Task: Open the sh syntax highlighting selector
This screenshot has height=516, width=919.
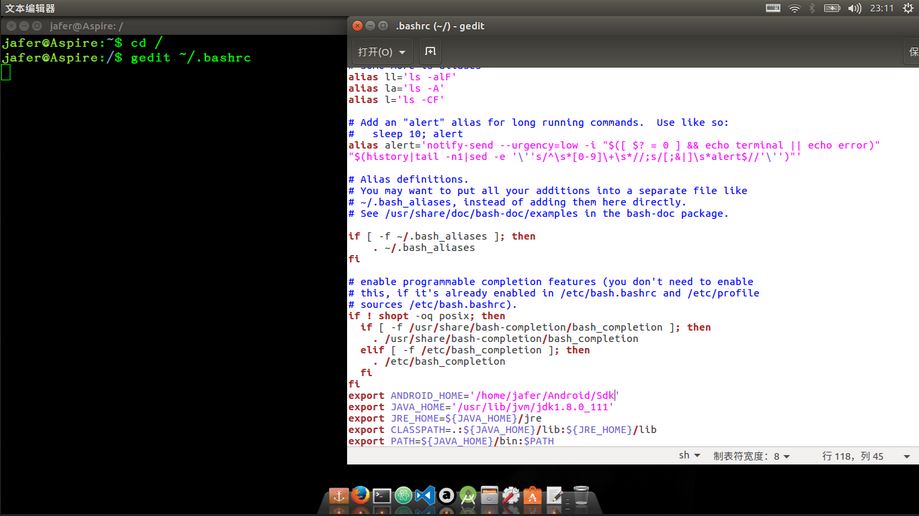Action: pos(689,456)
